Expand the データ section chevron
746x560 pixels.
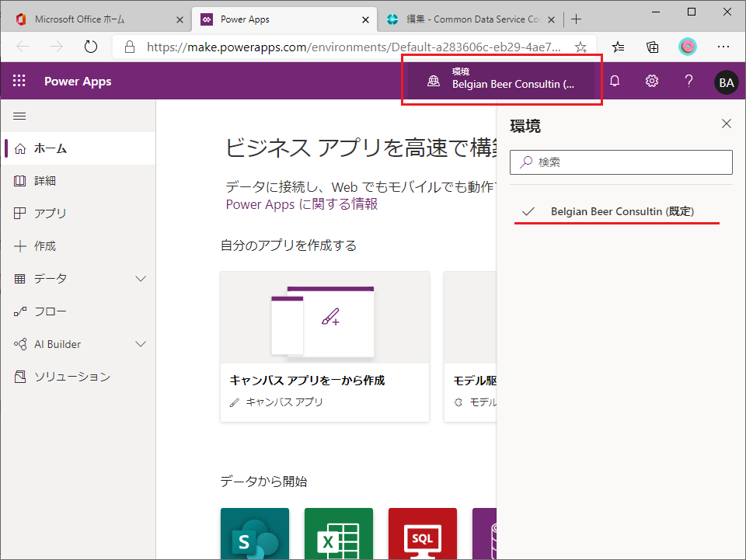pyautogui.click(x=141, y=279)
